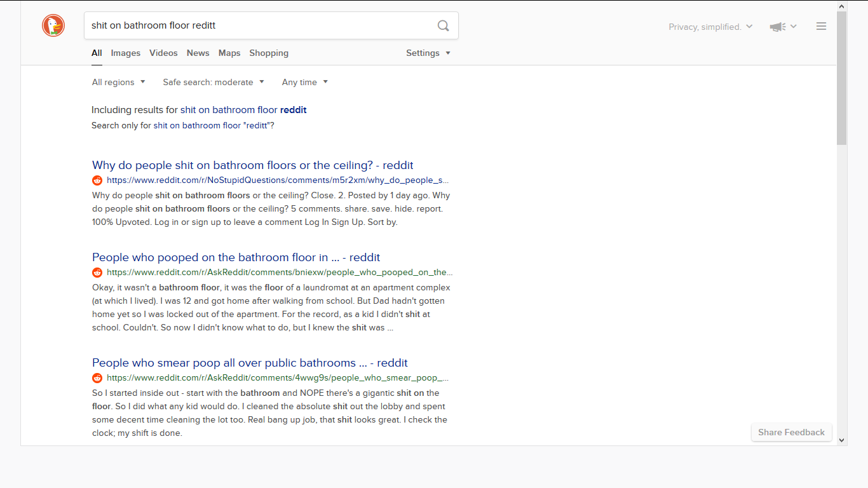868x488 pixels.
Task: Switch to the News tab
Action: 198,53
